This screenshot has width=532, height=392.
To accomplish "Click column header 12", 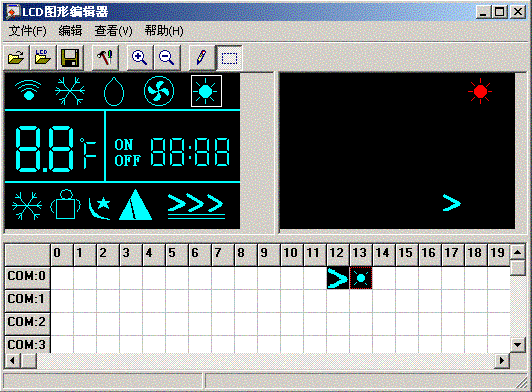I will [338, 254].
